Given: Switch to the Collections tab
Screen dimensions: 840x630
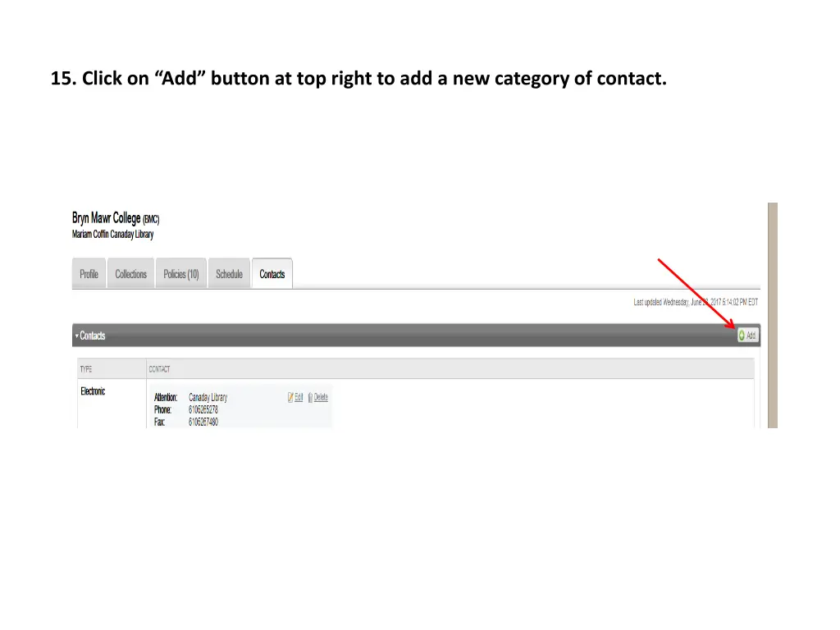Looking at the screenshot, I should pyautogui.click(x=130, y=274).
